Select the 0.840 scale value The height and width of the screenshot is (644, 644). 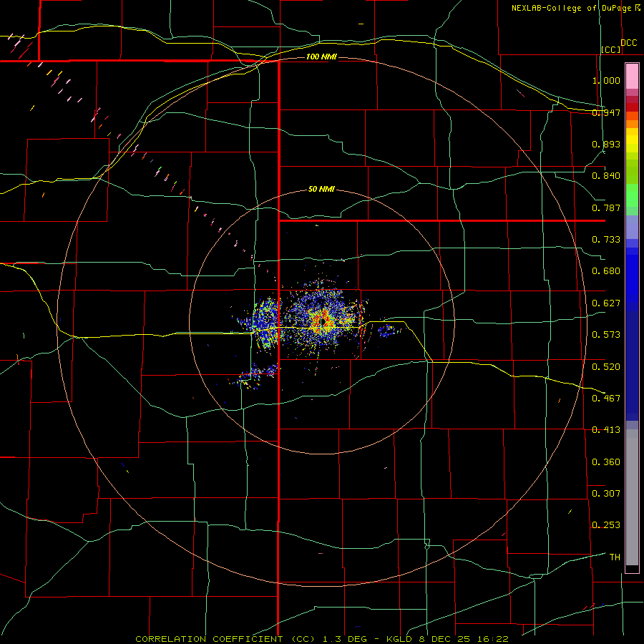(606, 176)
